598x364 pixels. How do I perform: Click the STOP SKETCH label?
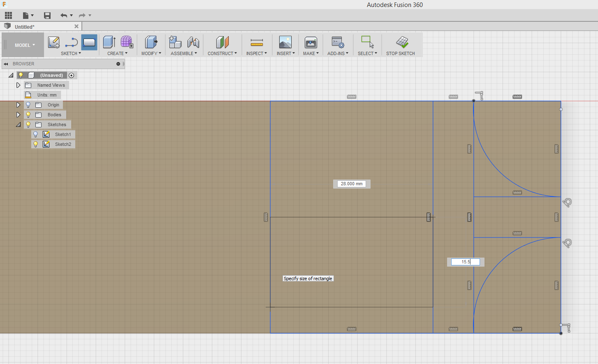pyautogui.click(x=401, y=53)
